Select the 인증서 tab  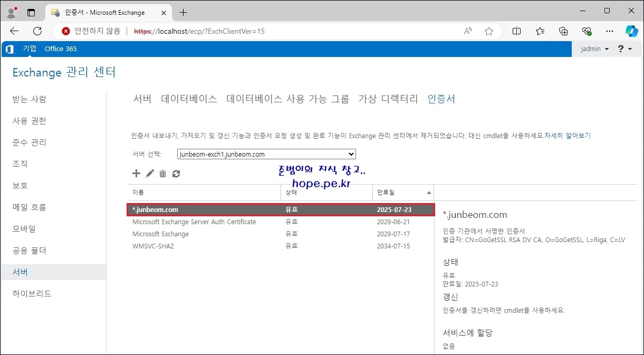coord(441,99)
